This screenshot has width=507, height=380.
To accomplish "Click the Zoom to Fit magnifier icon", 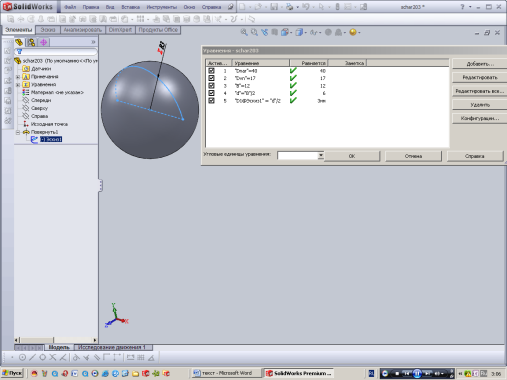I will (244, 32).
